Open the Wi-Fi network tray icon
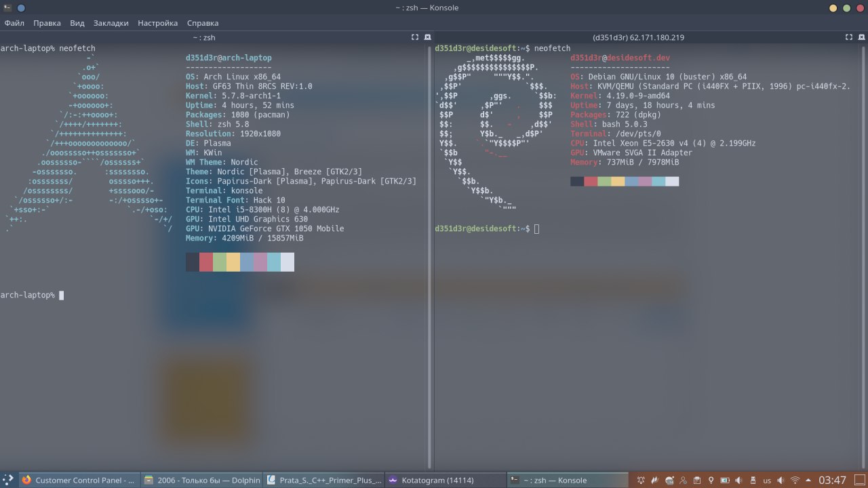The height and width of the screenshot is (488, 868). pyautogui.click(x=795, y=480)
